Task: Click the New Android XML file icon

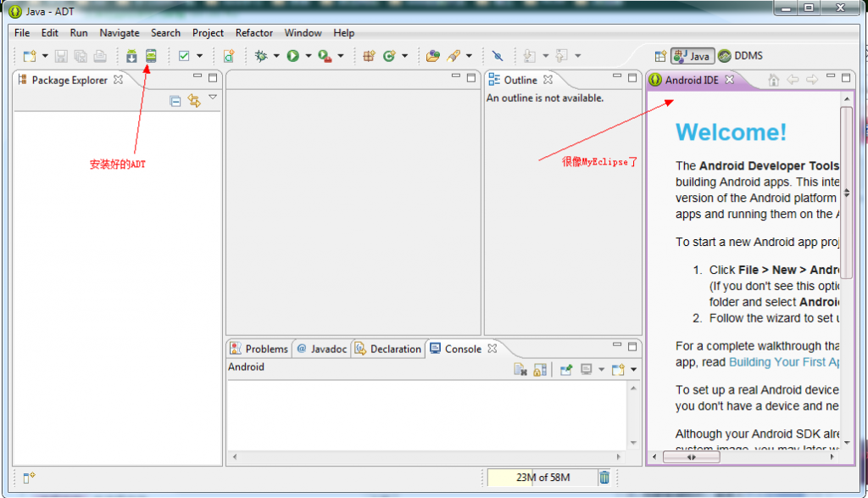Action: pos(229,56)
